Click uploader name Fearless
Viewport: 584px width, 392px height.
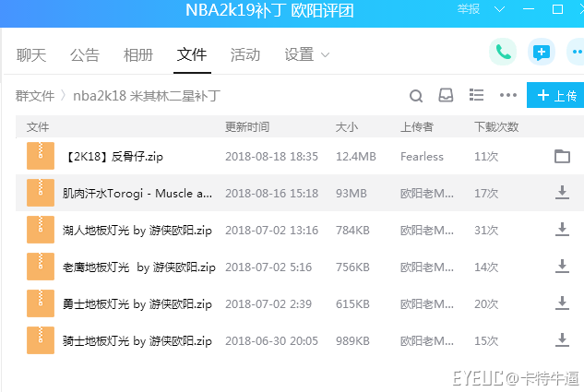coord(422,157)
